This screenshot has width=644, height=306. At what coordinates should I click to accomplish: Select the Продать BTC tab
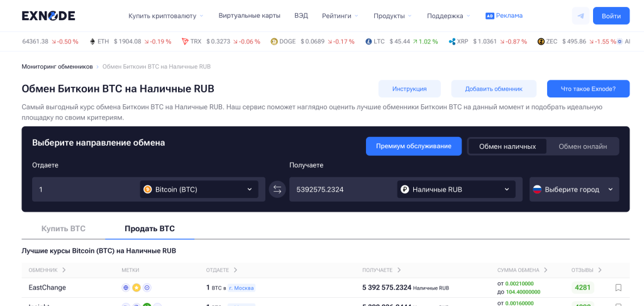pyautogui.click(x=150, y=229)
